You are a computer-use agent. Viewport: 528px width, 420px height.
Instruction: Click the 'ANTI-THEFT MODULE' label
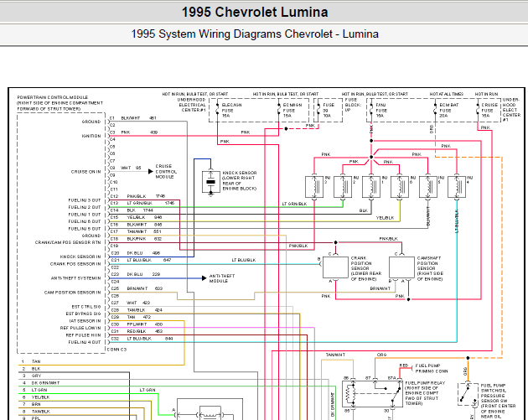click(x=222, y=278)
